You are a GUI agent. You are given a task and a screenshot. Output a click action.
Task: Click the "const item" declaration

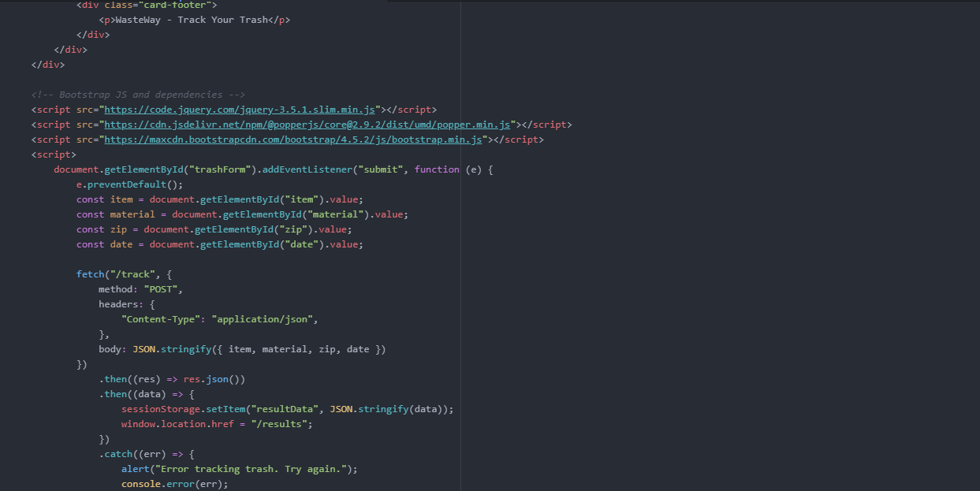pos(105,199)
